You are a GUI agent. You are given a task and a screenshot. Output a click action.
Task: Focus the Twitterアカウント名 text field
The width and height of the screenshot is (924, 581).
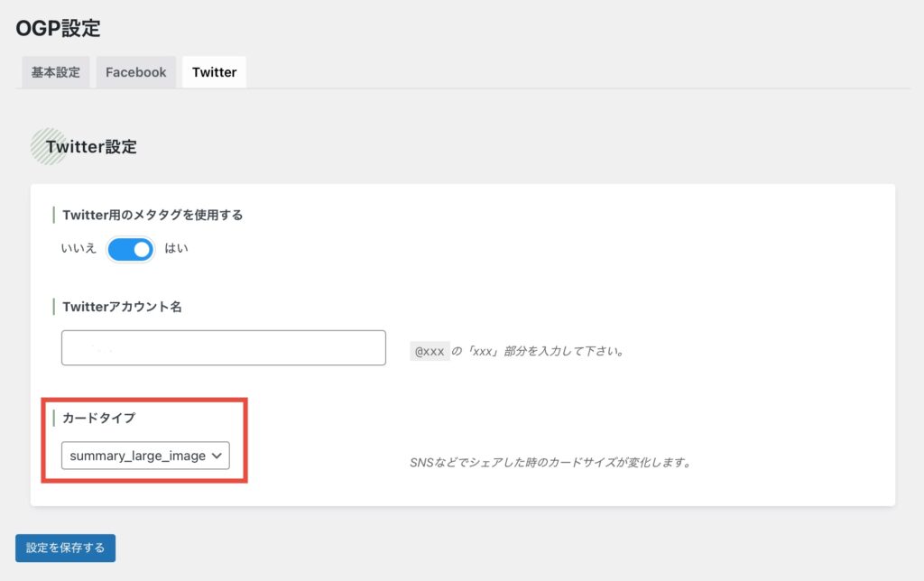pos(223,347)
